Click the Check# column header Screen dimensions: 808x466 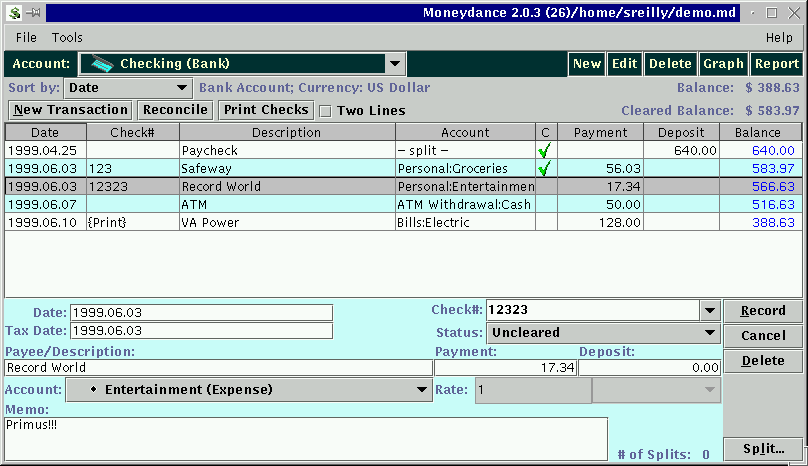pos(132,132)
